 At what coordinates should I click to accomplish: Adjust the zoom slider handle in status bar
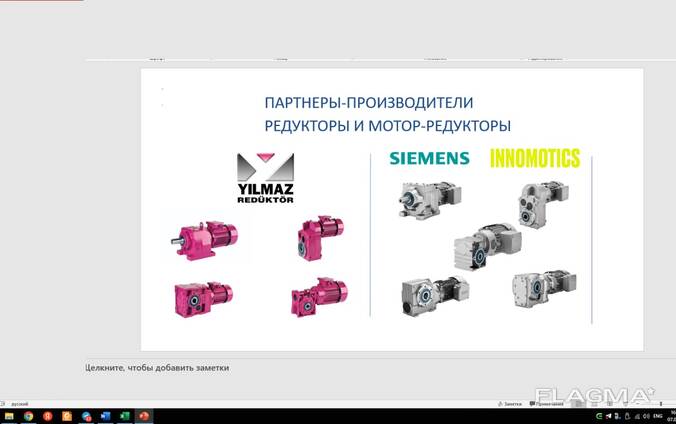(661, 404)
